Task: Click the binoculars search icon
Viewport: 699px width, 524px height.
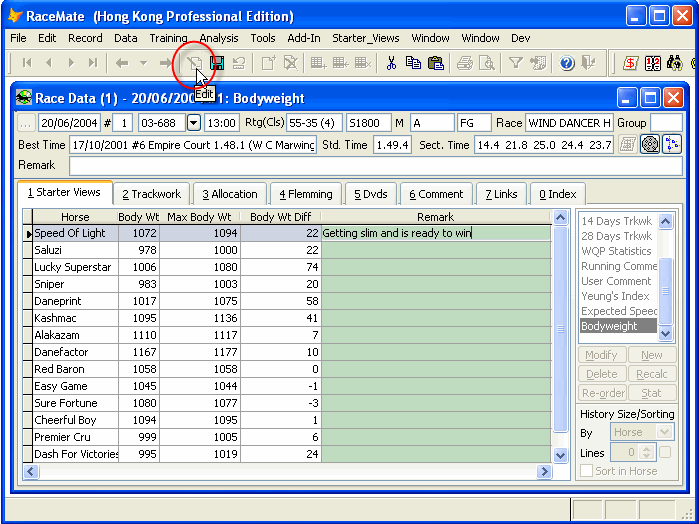Action: (x=675, y=63)
